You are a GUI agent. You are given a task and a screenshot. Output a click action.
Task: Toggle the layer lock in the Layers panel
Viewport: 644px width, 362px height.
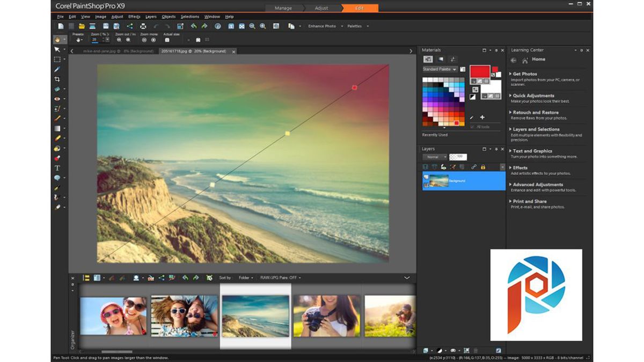483,167
